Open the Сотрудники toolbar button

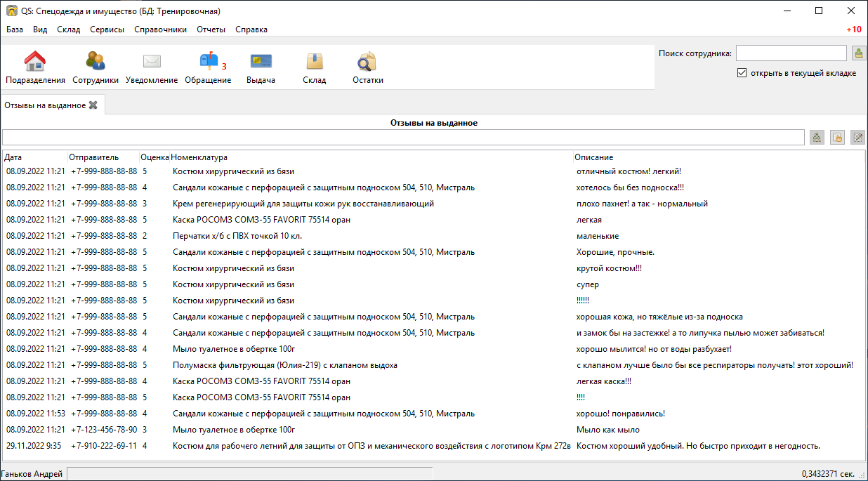pos(96,67)
